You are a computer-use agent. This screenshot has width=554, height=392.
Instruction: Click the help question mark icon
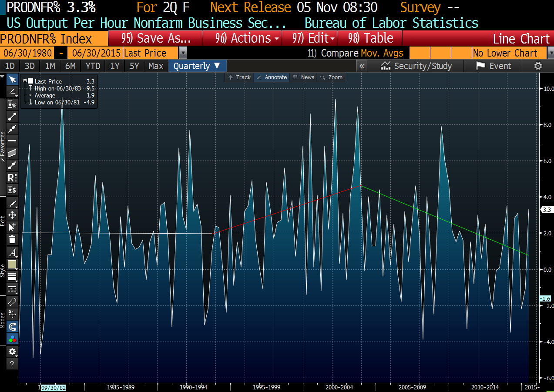[12, 364]
